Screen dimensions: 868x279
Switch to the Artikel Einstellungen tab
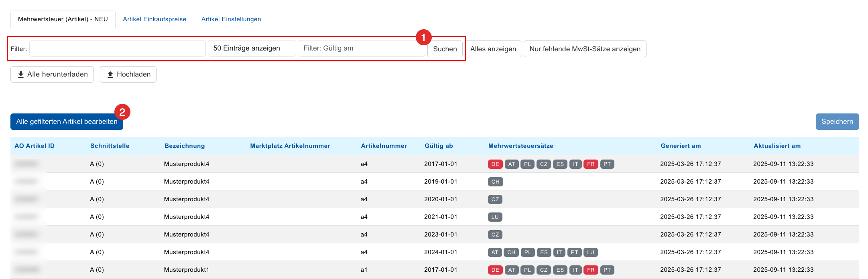[x=231, y=19]
